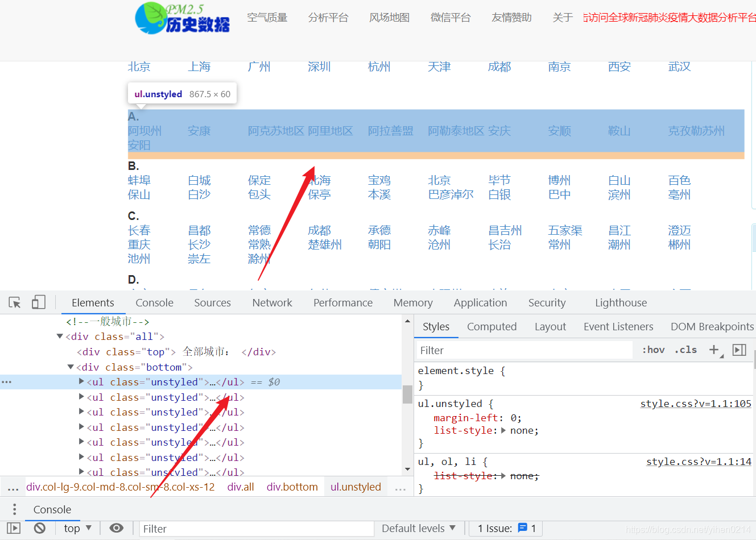Select the Computed pane tab
This screenshot has width=756, height=540.
[491, 326]
